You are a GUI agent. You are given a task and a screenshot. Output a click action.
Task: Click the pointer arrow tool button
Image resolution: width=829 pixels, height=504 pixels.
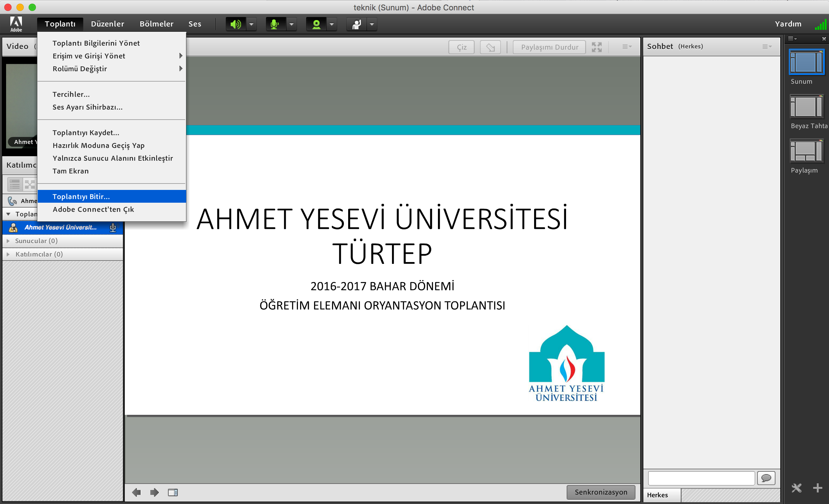tap(490, 47)
